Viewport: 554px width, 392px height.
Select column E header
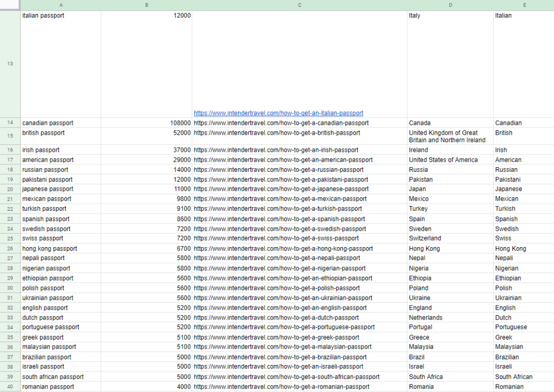(x=524, y=5)
